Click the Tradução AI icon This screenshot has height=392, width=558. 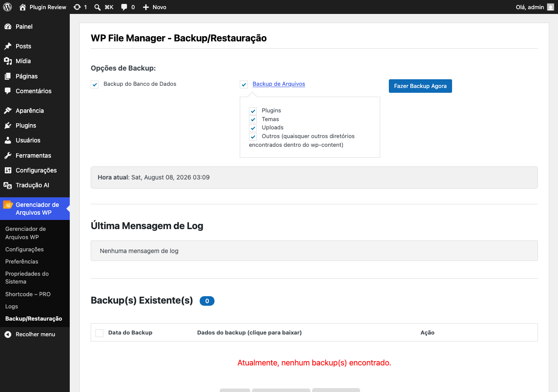(x=8, y=185)
